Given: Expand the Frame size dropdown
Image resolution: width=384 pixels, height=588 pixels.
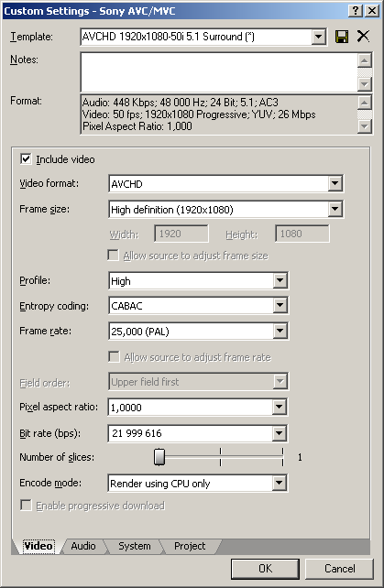Looking at the screenshot, I should [335, 209].
